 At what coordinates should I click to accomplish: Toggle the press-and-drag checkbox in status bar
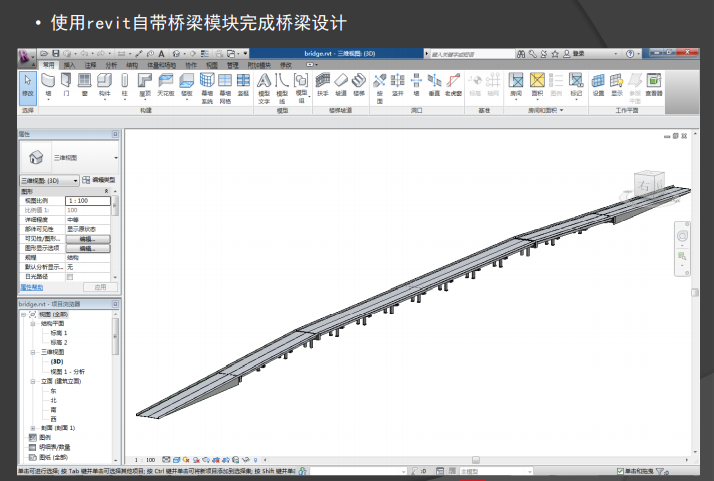(621, 470)
